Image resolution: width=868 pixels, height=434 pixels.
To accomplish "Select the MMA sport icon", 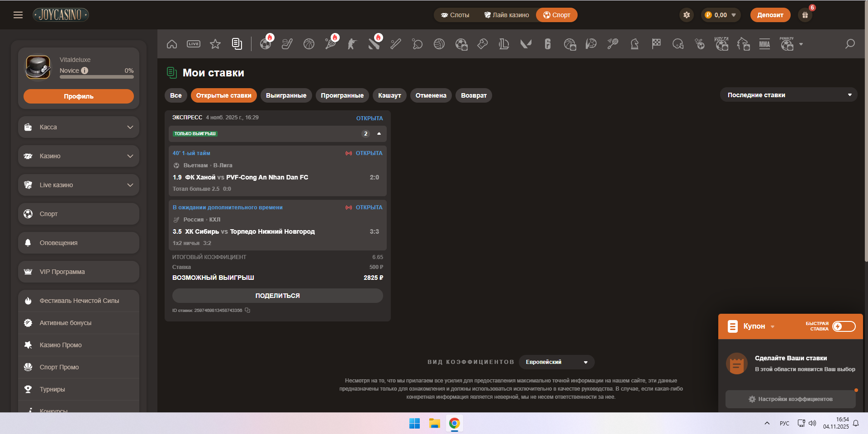I will (x=764, y=44).
